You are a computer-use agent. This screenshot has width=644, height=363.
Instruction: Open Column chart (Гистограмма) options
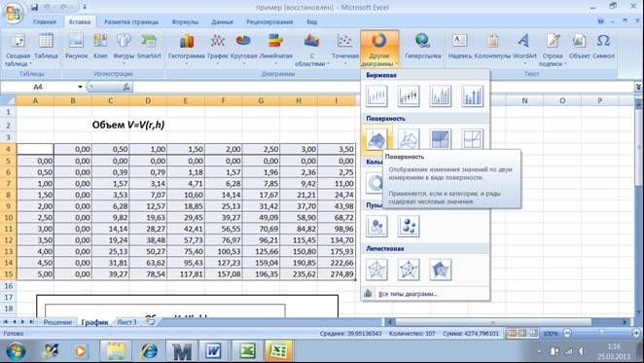(187, 50)
